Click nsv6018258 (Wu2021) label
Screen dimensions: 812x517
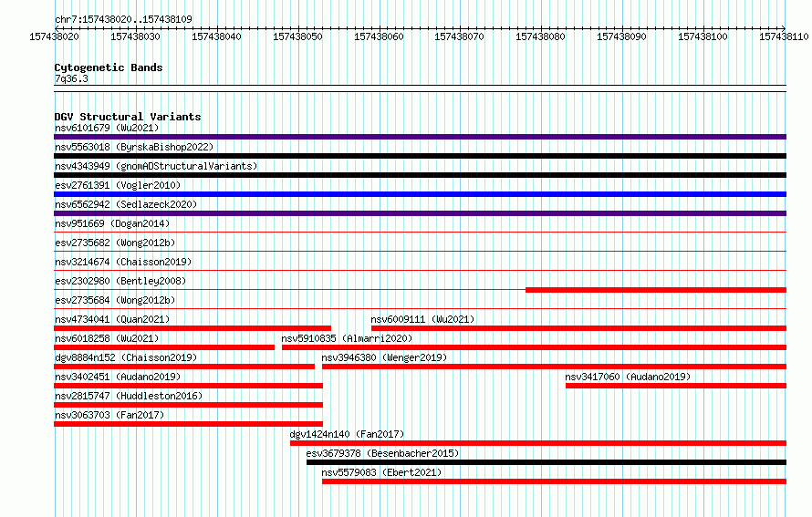(x=107, y=338)
